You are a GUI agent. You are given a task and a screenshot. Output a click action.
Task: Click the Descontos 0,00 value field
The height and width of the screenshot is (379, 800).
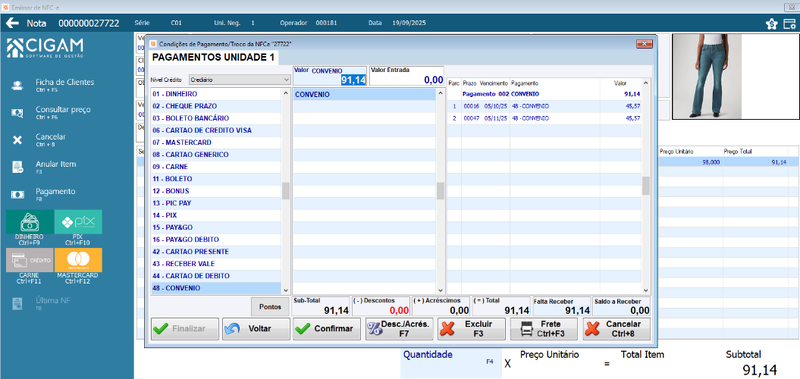[x=381, y=307]
